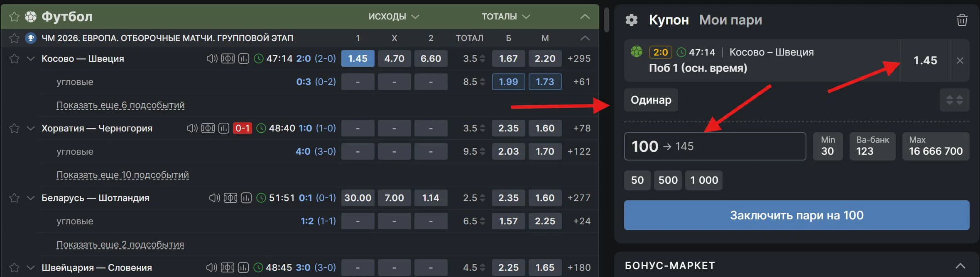Open audio commentary for Беларусь — Шотландия
This screenshot has height=277, width=980.
[214, 198]
